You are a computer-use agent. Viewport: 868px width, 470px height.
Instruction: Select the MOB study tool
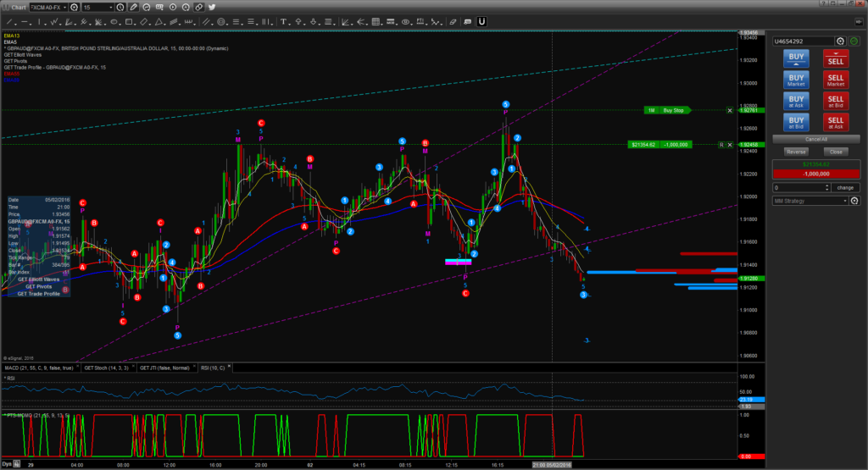390,21
